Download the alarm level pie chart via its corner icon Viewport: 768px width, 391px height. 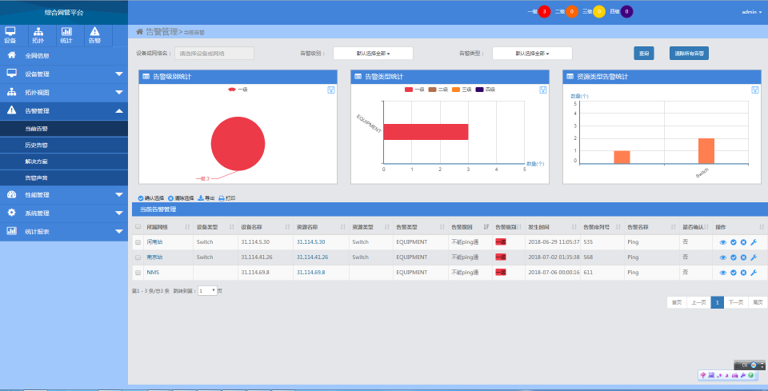coord(331,90)
